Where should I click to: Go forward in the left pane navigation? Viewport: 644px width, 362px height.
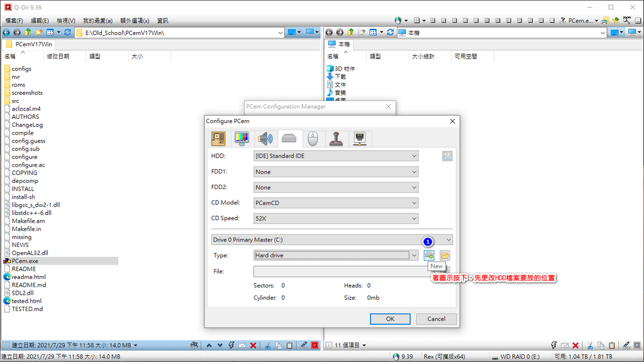tap(17, 33)
